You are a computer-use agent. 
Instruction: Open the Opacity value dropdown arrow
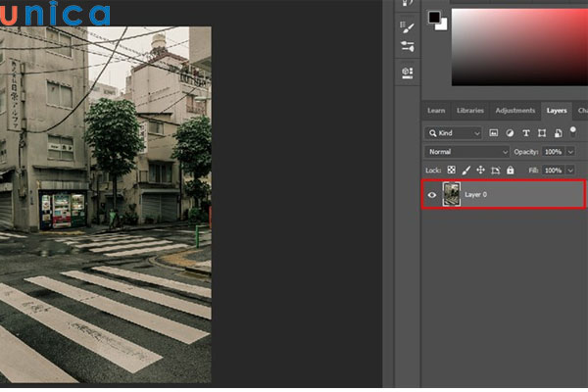[x=570, y=152]
